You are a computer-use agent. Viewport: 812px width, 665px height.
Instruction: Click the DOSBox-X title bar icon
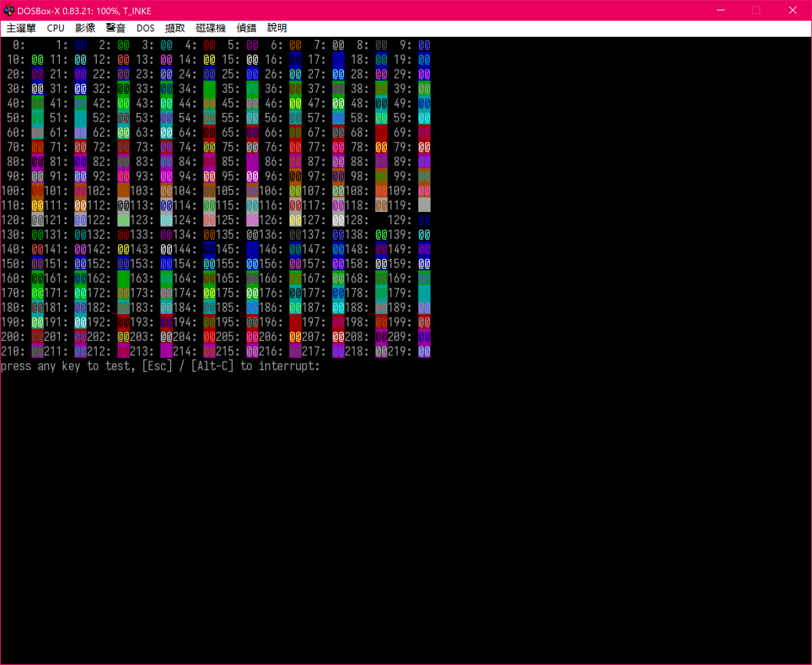pyautogui.click(x=9, y=11)
